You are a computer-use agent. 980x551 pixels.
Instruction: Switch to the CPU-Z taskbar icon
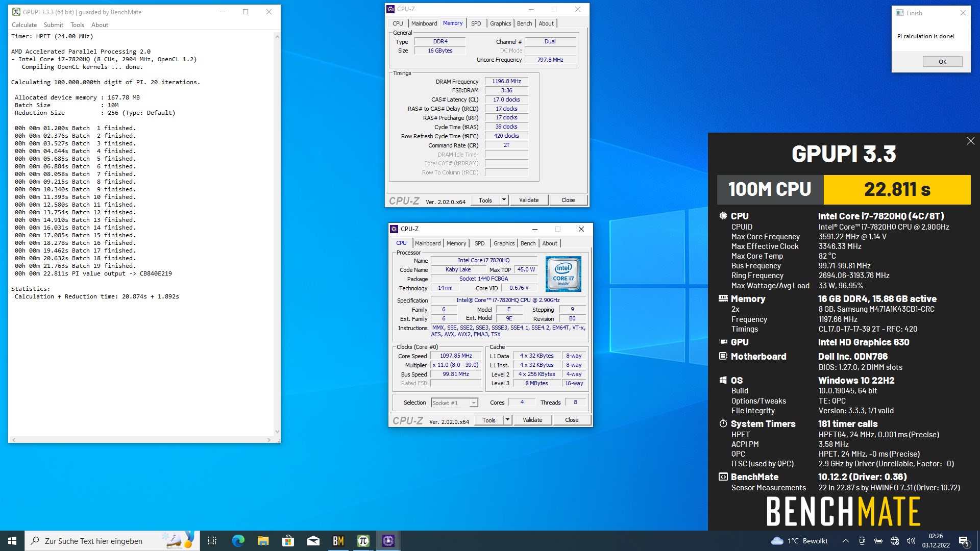pyautogui.click(x=388, y=541)
